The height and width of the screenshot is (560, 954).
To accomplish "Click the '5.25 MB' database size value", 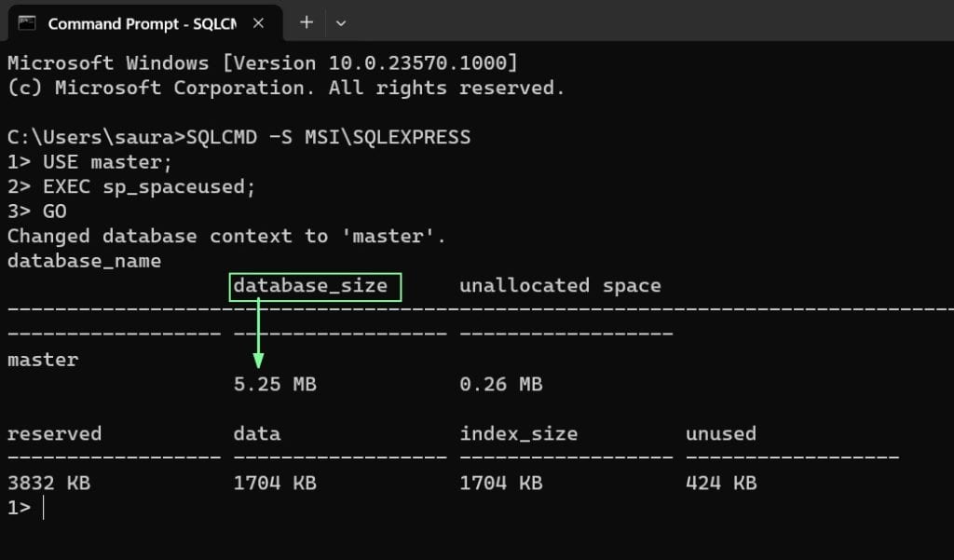I will click(275, 384).
